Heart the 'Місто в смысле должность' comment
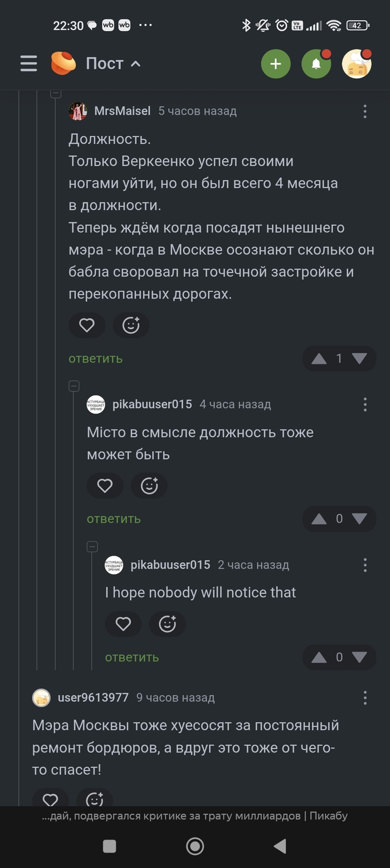 tap(105, 486)
